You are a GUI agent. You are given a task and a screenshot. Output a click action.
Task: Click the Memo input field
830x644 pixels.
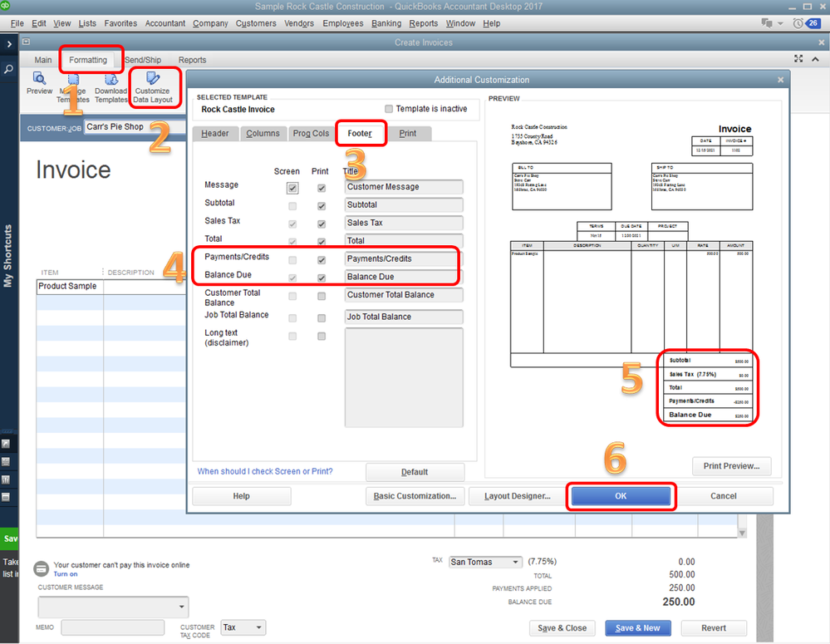[113, 627]
